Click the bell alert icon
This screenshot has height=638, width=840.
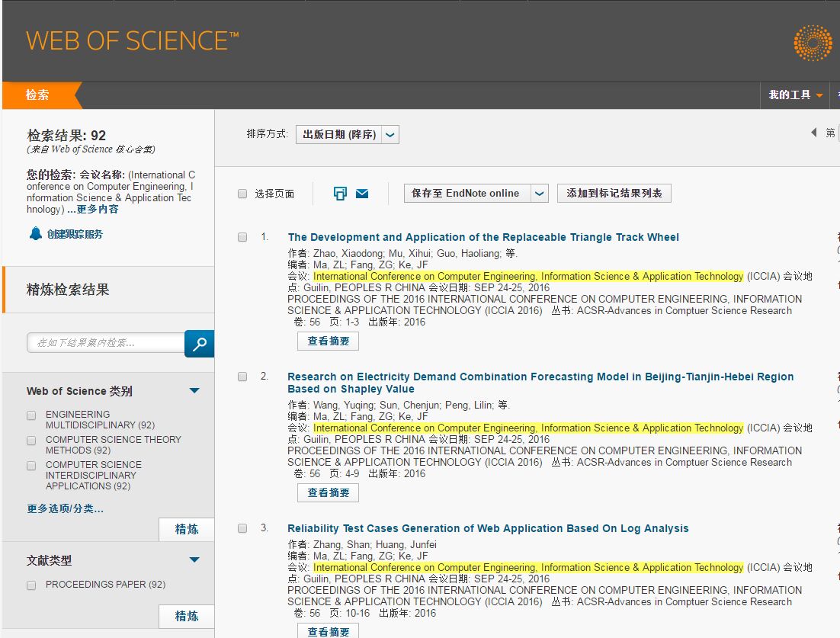[x=35, y=233]
